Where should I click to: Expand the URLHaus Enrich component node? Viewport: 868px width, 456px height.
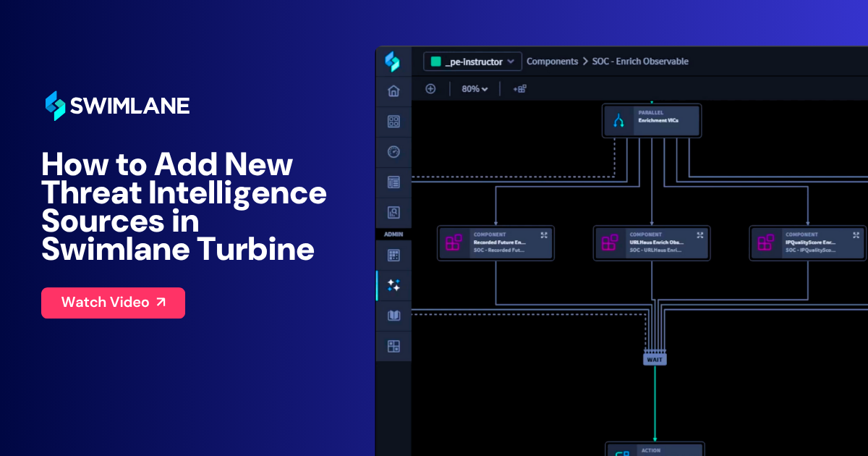699,235
